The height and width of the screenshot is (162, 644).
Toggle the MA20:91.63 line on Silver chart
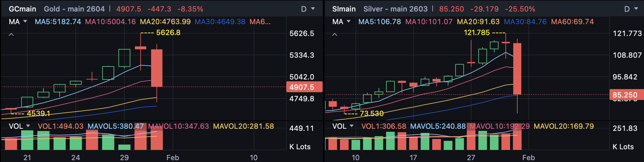(478, 22)
